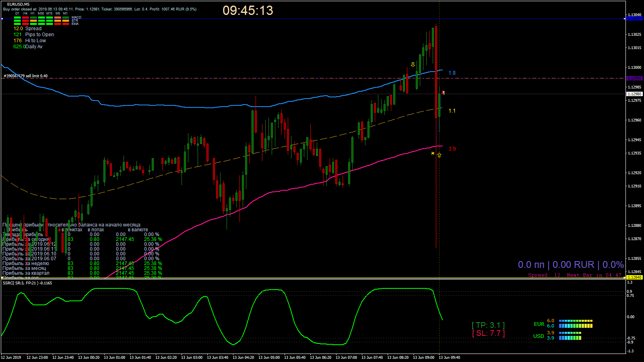
Task: Click the yellow midline label 1.1
Action: pyautogui.click(x=452, y=111)
